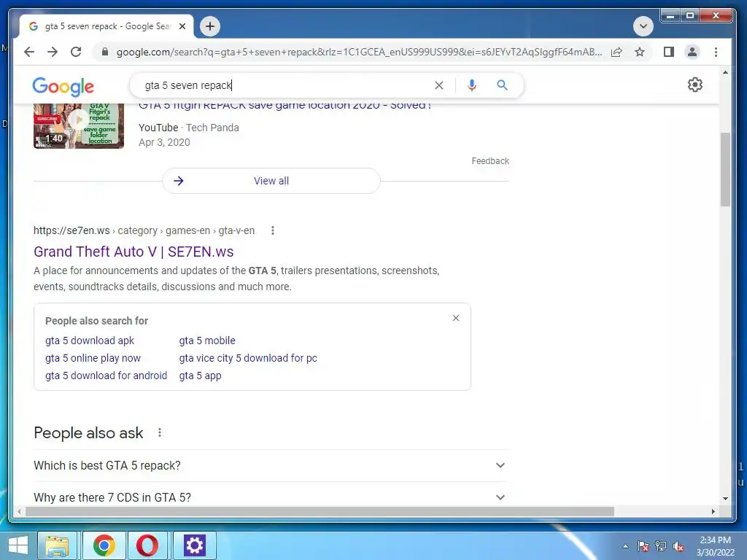This screenshot has height=560, width=747.
Task: Search for gta 5 app
Action: [200, 376]
